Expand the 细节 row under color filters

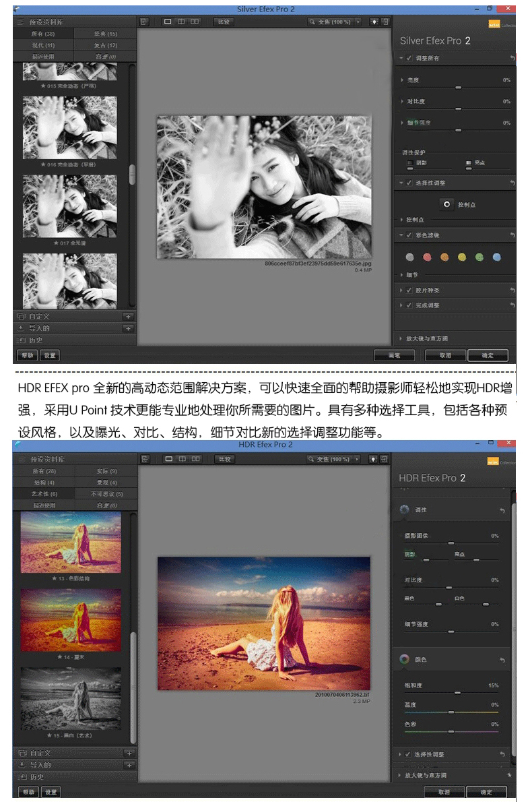coord(401,275)
